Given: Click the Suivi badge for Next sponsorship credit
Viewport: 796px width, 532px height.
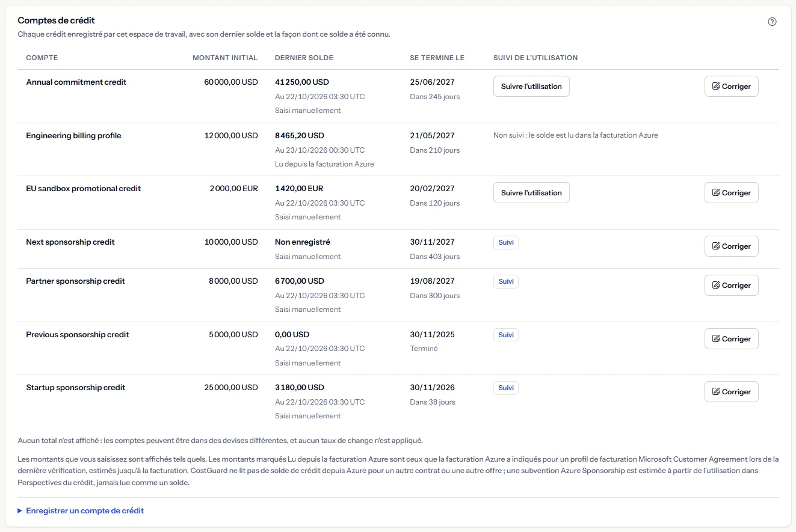Looking at the screenshot, I should click(506, 242).
